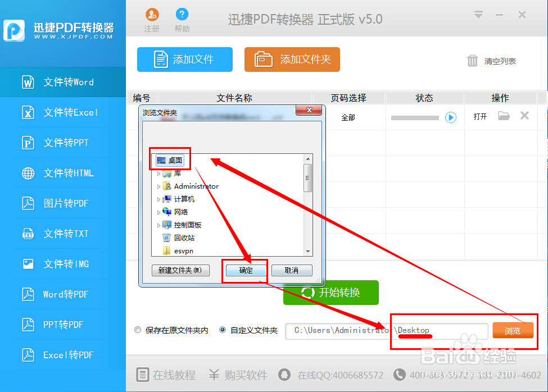Close the 浏览文件夹 dialog

pos(309,110)
